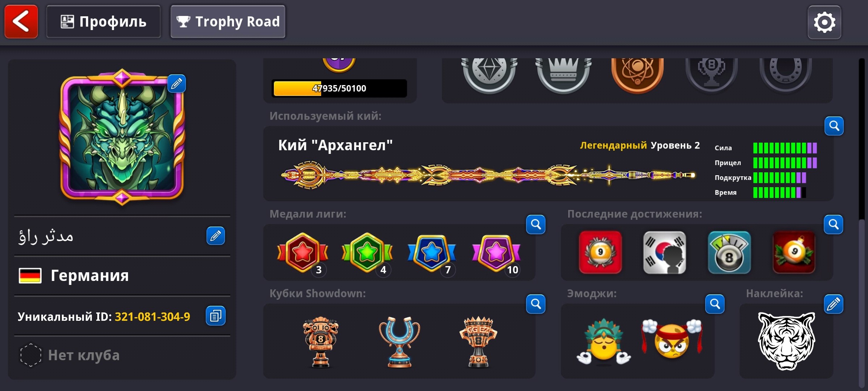Image resolution: width=868 pixels, height=391 pixels.
Task: Click the red back arrow button
Action: 21,22
